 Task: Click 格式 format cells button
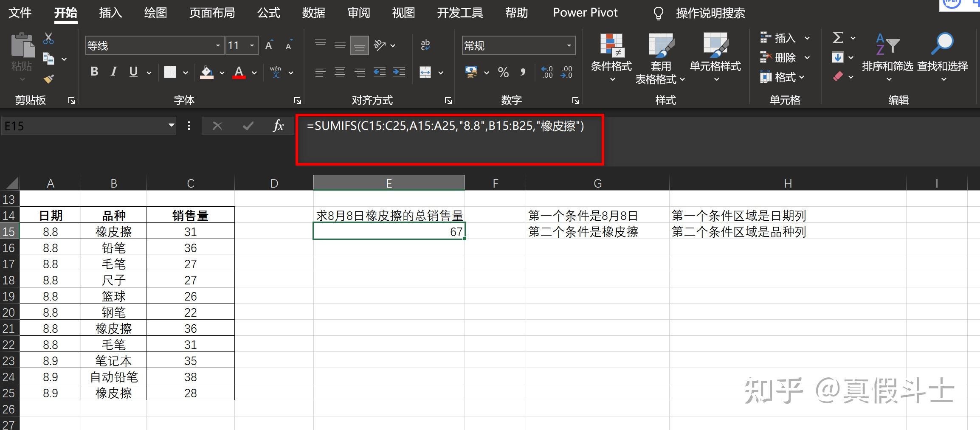click(x=783, y=77)
